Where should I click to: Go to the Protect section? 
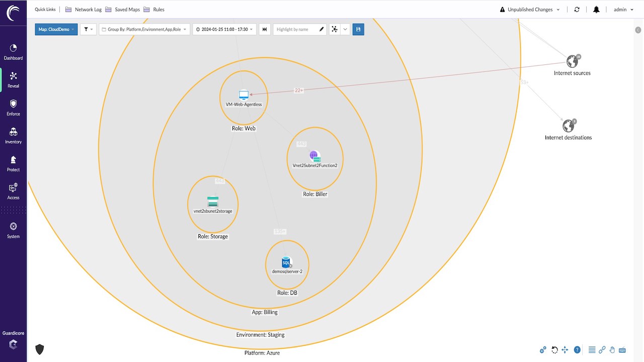tap(13, 163)
